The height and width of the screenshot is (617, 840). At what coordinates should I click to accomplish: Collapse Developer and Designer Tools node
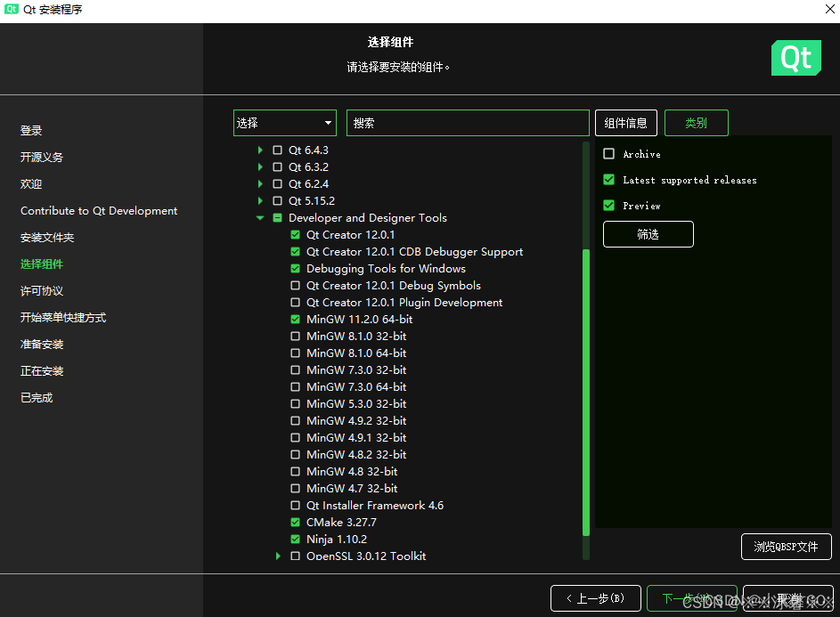pyautogui.click(x=260, y=218)
